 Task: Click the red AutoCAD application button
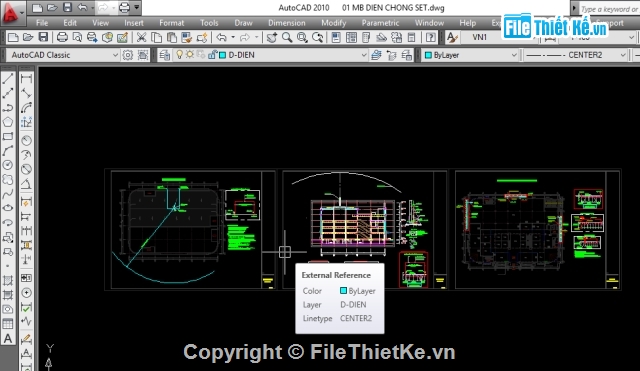11,12
